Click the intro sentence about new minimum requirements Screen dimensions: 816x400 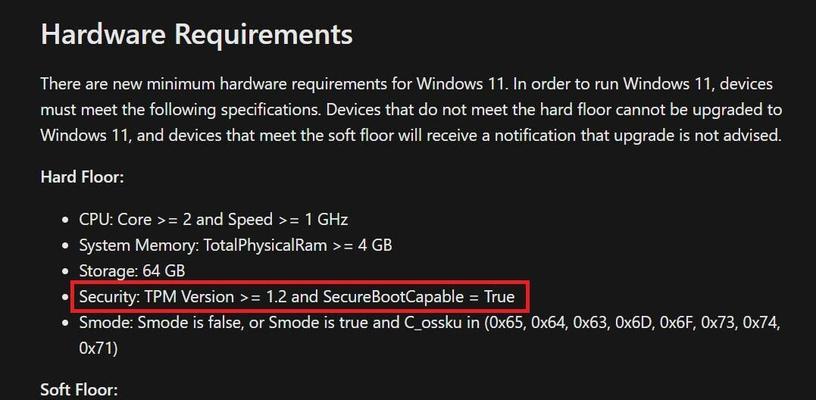(274, 84)
